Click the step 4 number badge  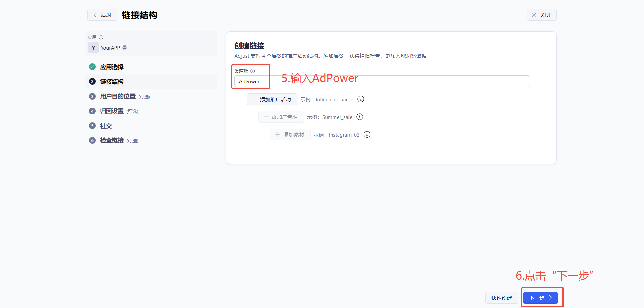pyautogui.click(x=92, y=111)
